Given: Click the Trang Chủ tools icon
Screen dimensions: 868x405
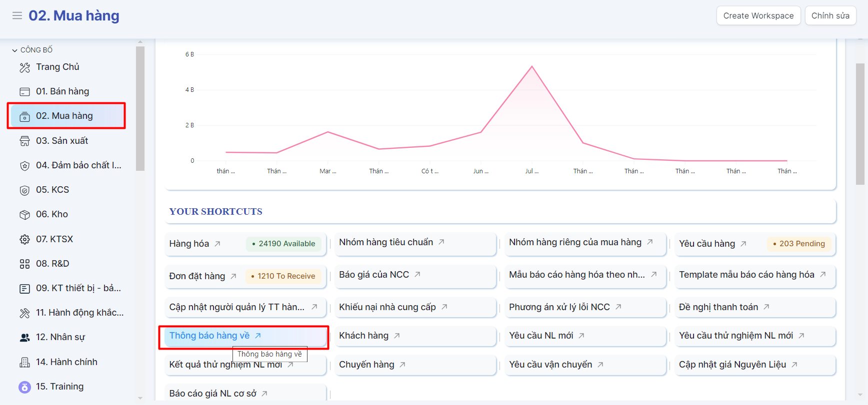Looking at the screenshot, I should coord(24,67).
